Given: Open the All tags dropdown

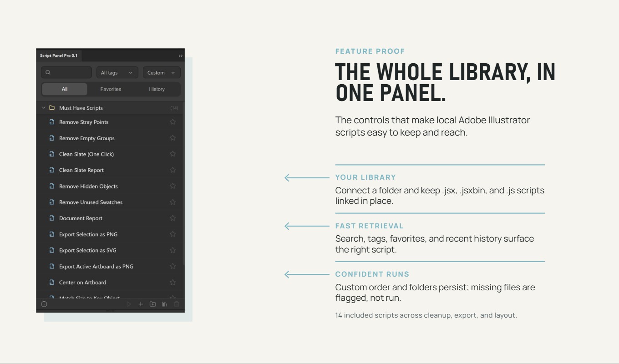Looking at the screenshot, I should coord(117,72).
